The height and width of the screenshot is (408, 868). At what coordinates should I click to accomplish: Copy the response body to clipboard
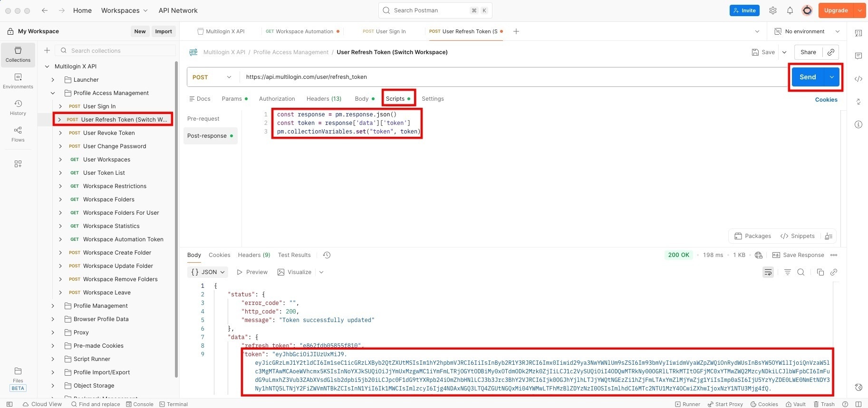click(x=820, y=272)
